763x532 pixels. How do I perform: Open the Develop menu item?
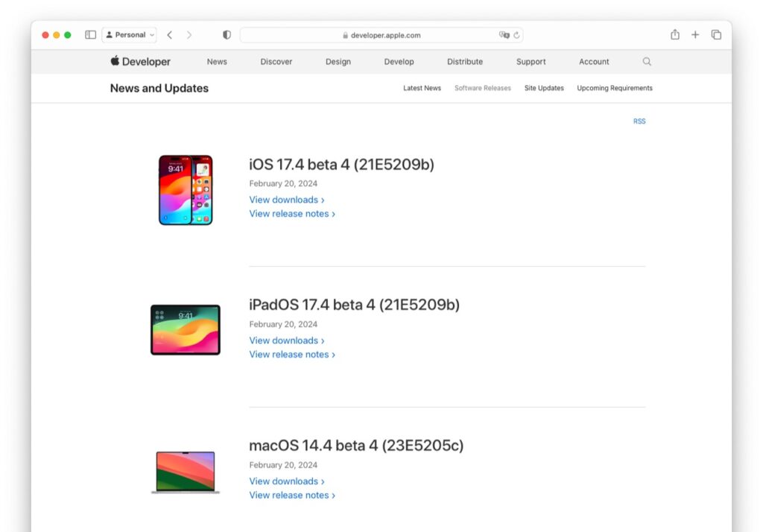pos(399,62)
